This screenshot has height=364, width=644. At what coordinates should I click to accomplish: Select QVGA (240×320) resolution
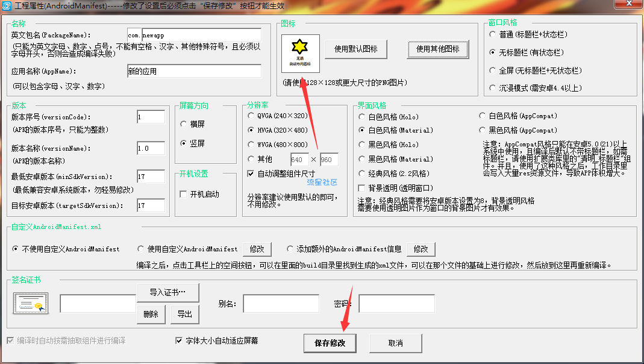point(278,116)
